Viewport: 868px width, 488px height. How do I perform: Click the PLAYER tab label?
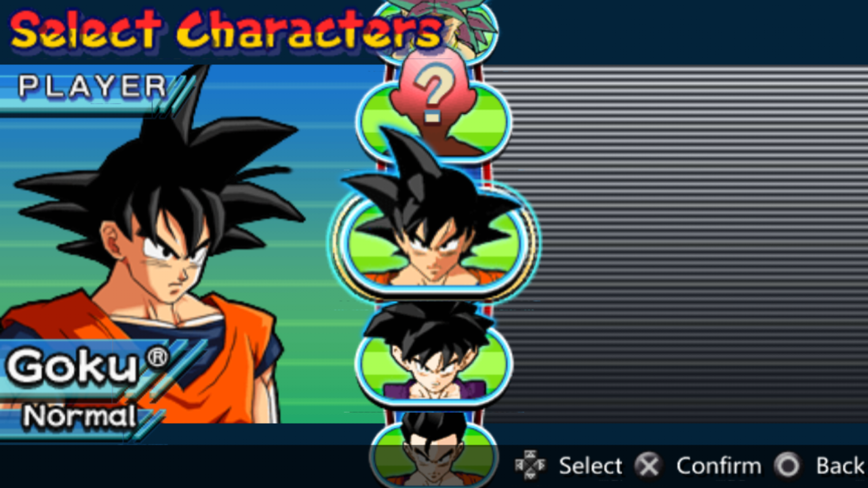92,87
